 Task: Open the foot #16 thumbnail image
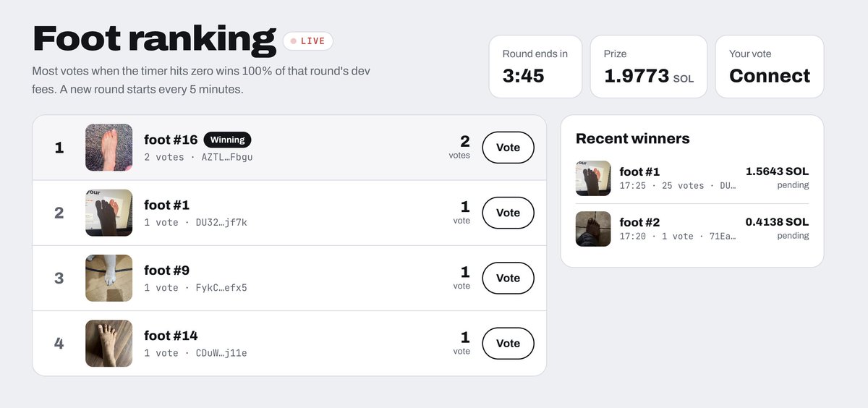tap(109, 148)
